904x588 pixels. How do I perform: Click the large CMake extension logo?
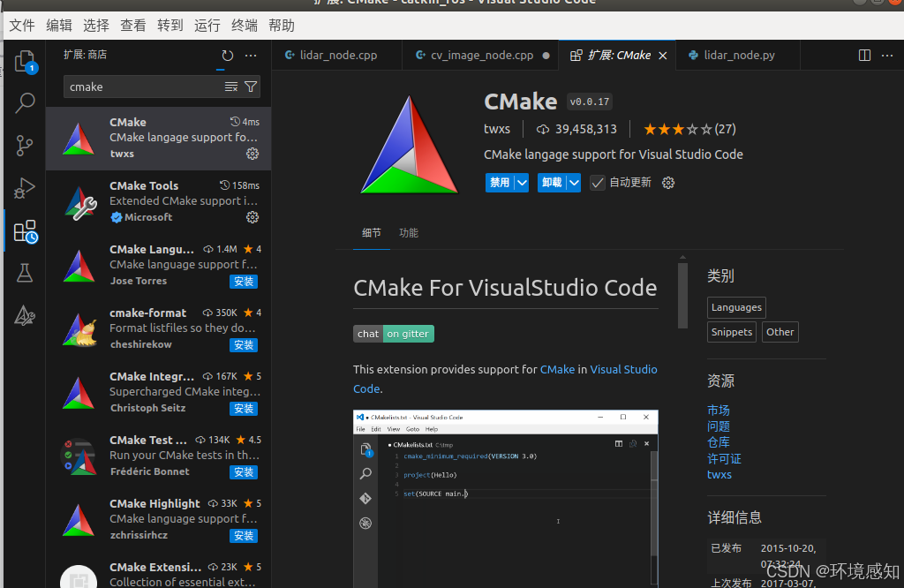[x=410, y=145]
